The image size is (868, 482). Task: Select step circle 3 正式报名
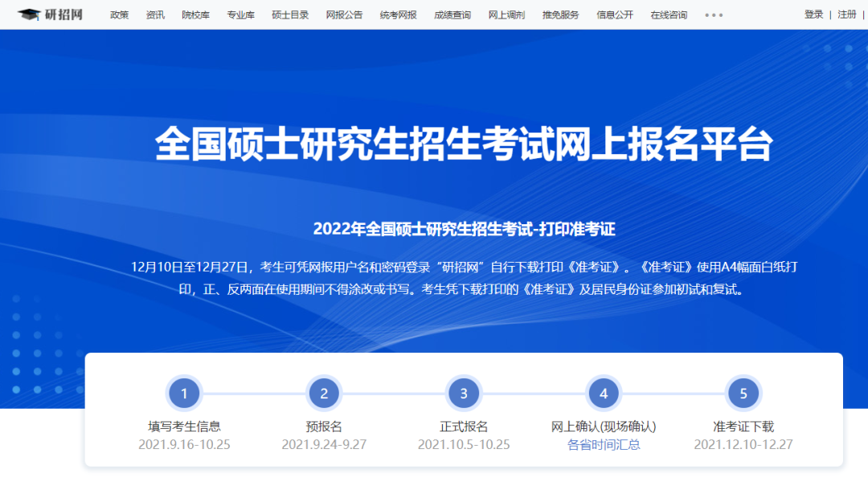tap(464, 393)
